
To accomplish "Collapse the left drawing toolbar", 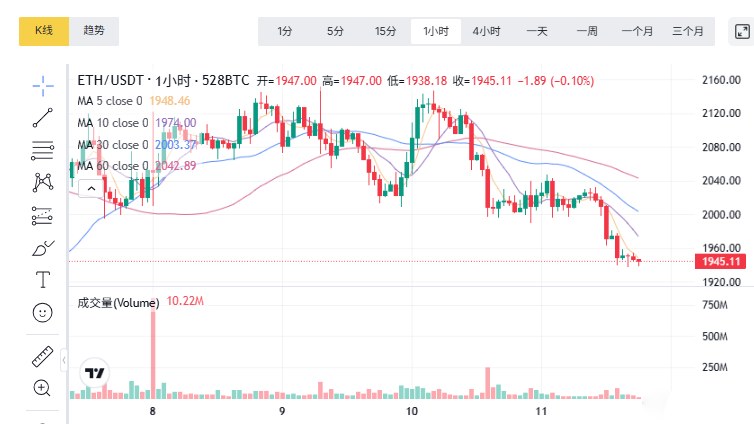I will click(x=63, y=359).
